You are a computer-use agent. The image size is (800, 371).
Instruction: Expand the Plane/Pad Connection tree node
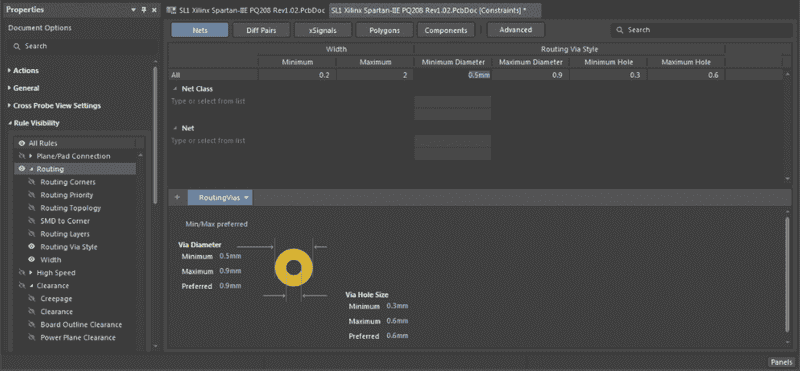(x=31, y=156)
